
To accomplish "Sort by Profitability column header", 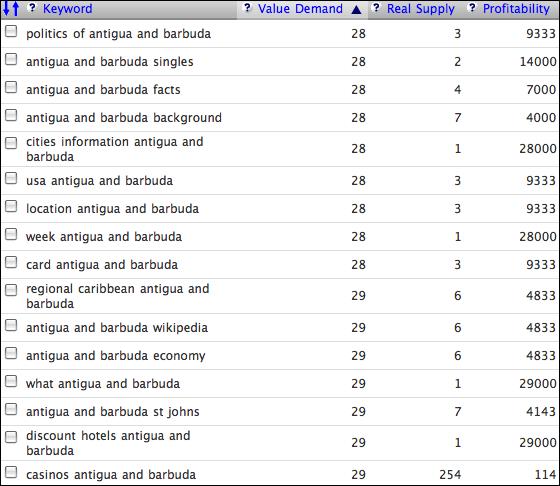I will pyautogui.click(x=516, y=9).
